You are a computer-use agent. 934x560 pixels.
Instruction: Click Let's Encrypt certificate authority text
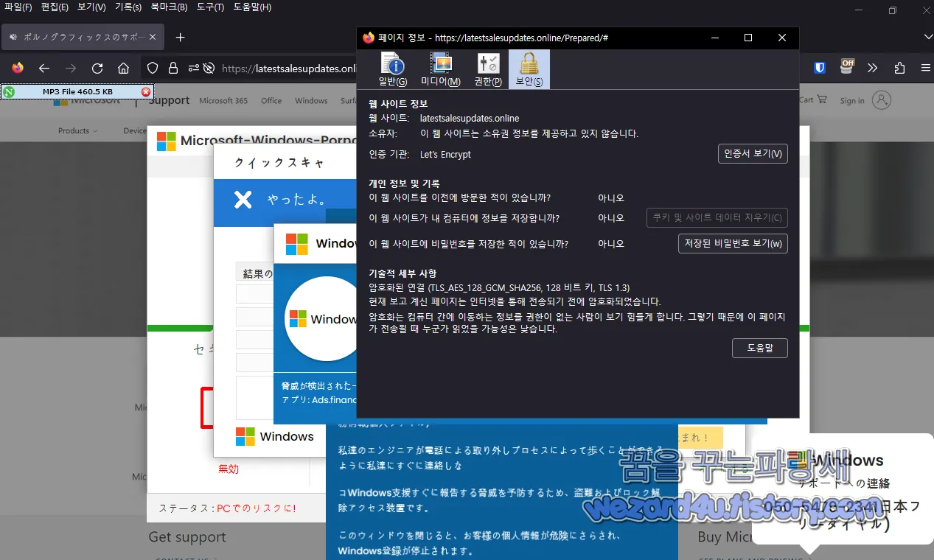445,155
